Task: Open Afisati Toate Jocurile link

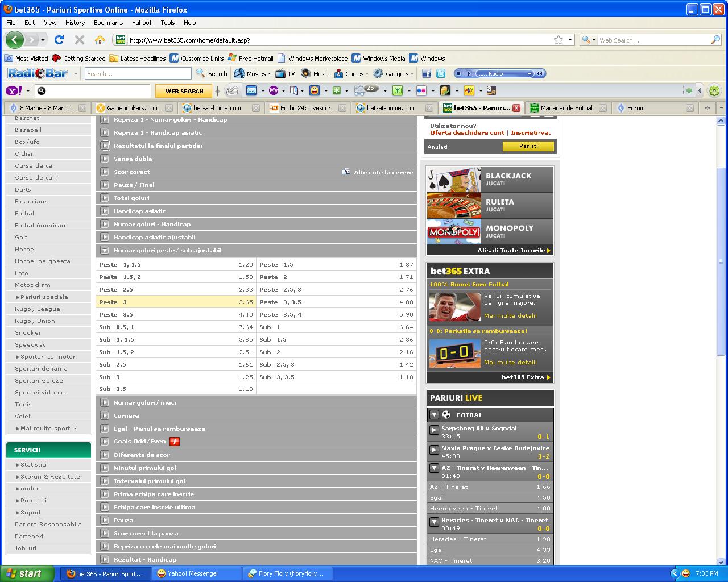Action: pyautogui.click(x=514, y=250)
